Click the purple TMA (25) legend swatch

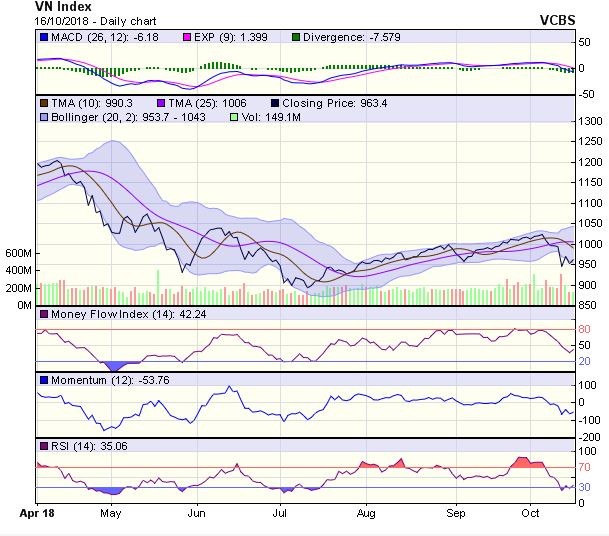(161, 103)
